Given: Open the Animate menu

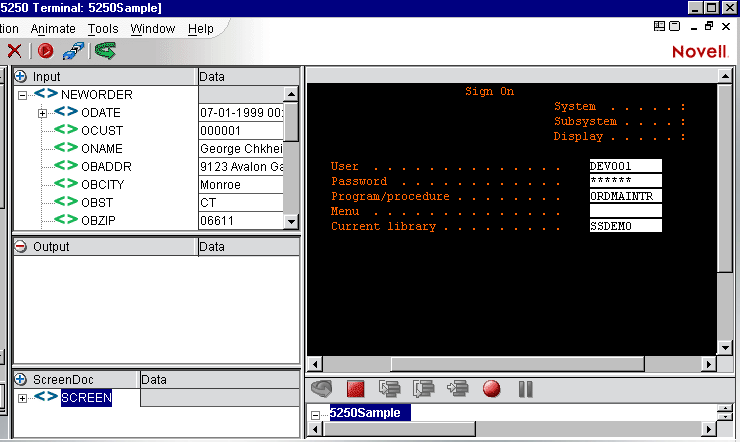Looking at the screenshot, I should tap(53, 29).
